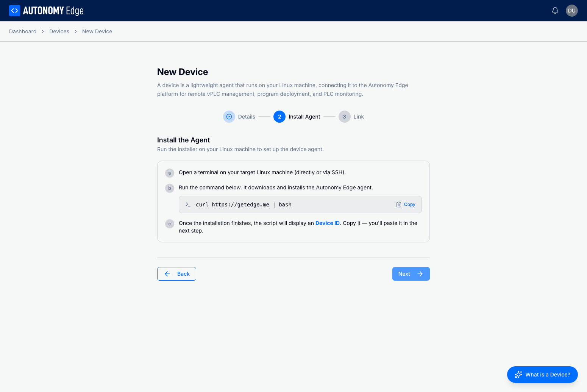587x392 pixels.
Task: Go to Devices breadcrumb
Action: (x=59, y=31)
